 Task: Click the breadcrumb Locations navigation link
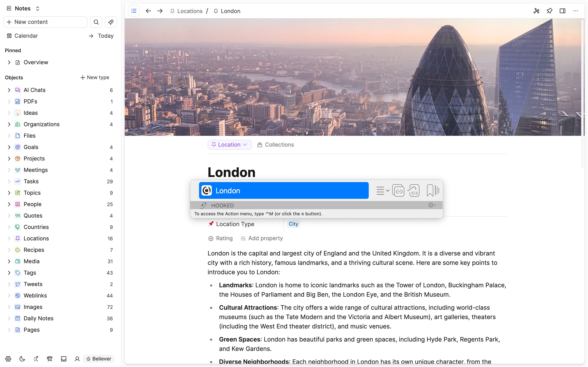coord(189,11)
